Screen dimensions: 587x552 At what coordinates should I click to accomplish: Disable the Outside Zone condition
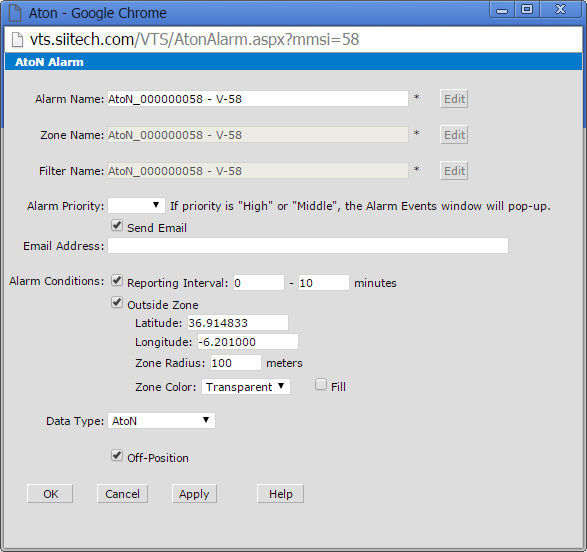pos(117,302)
